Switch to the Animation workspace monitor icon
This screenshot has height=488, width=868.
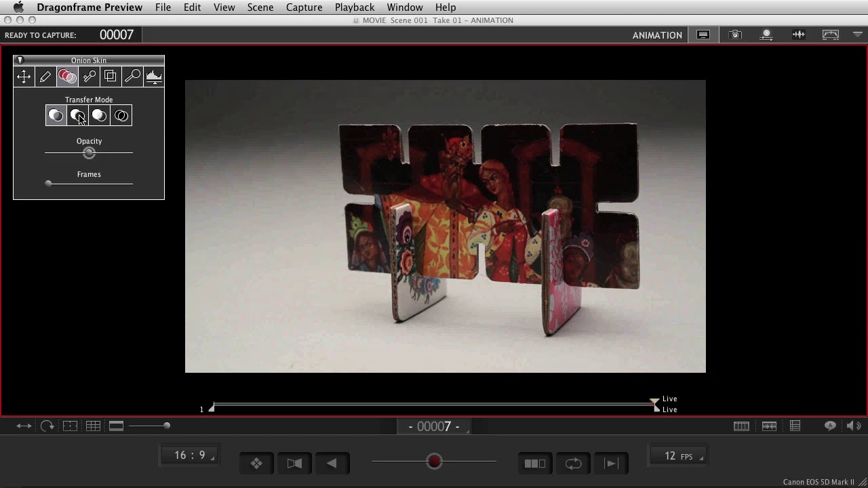pos(703,35)
